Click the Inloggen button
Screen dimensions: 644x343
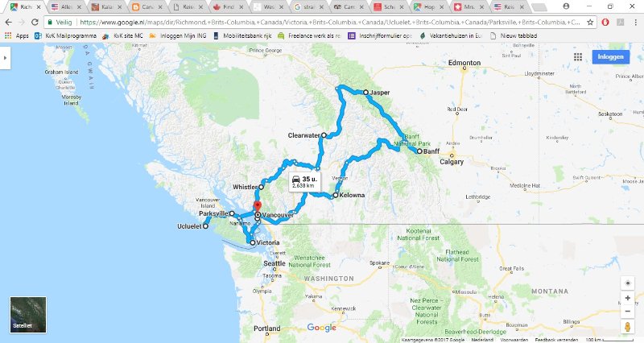pyautogui.click(x=610, y=56)
